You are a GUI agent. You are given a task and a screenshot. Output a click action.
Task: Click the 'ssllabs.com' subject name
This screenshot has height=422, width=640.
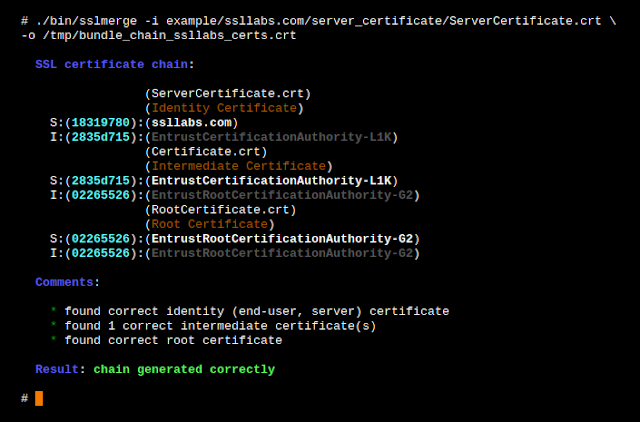coord(191,122)
